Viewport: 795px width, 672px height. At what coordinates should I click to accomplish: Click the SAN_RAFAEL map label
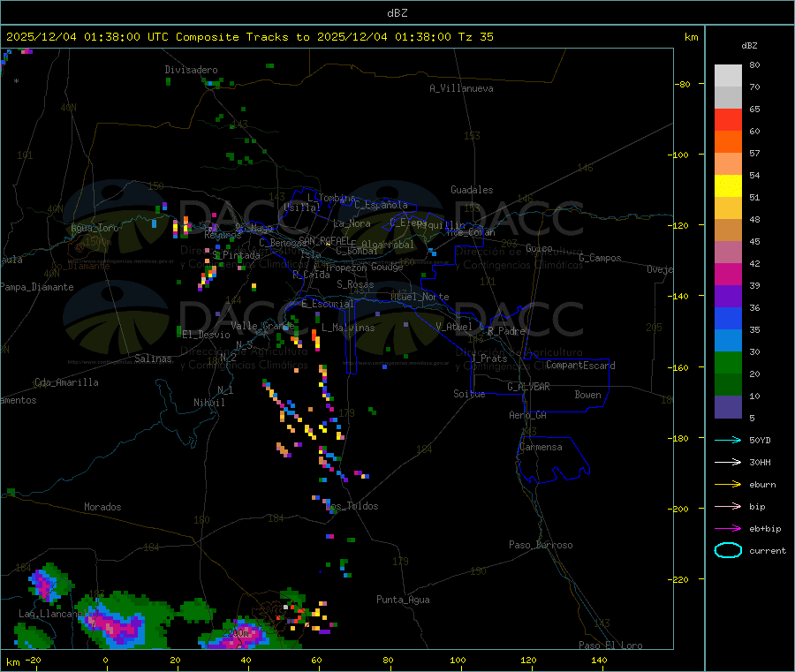[x=324, y=240]
